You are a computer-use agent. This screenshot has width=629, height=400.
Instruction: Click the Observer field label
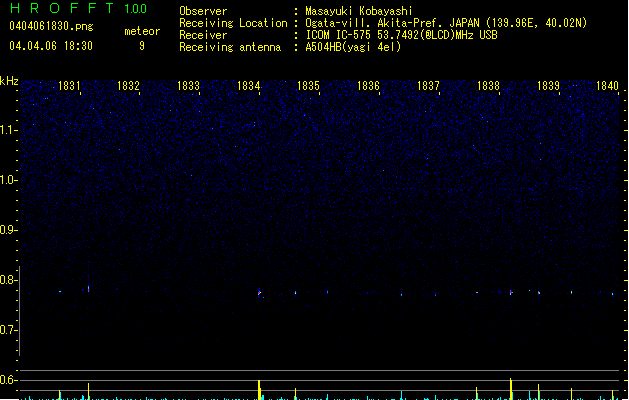coord(203,11)
